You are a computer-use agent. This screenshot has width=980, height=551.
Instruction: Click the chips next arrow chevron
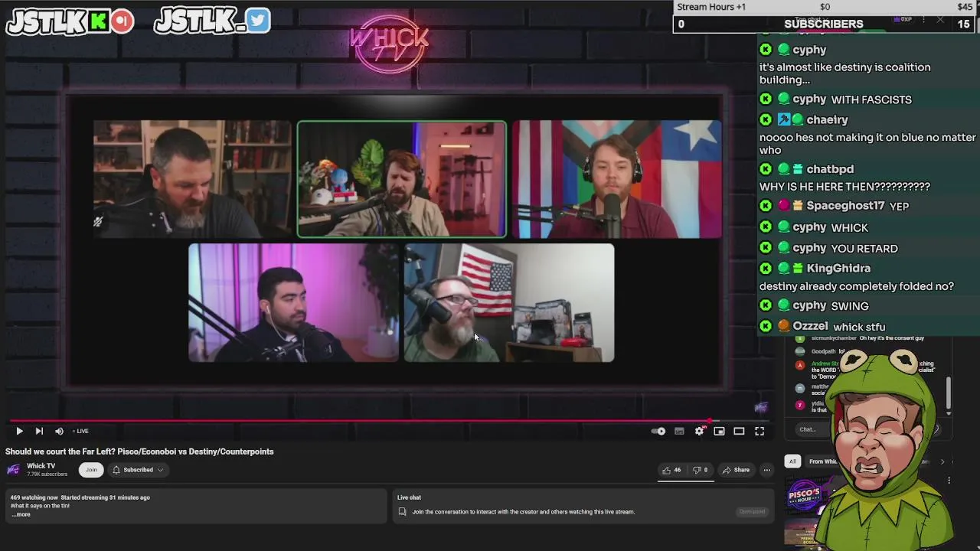(x=942, y=461)
